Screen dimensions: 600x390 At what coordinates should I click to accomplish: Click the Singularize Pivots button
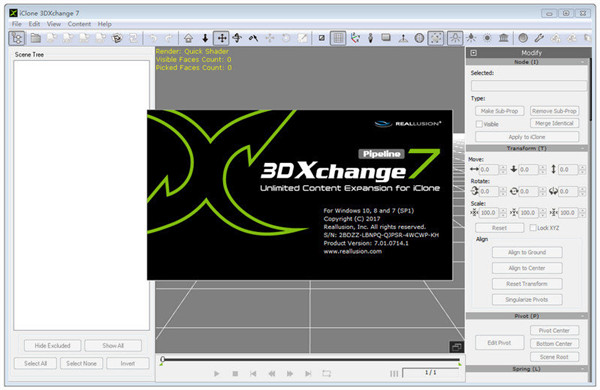click(x=527, y=300)
